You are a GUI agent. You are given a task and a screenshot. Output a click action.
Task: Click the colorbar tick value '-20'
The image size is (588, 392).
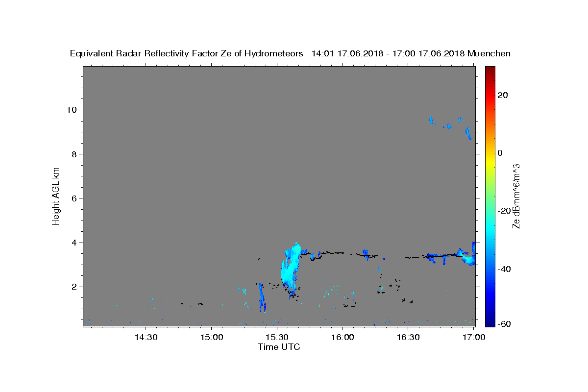[x=504, y=211]
